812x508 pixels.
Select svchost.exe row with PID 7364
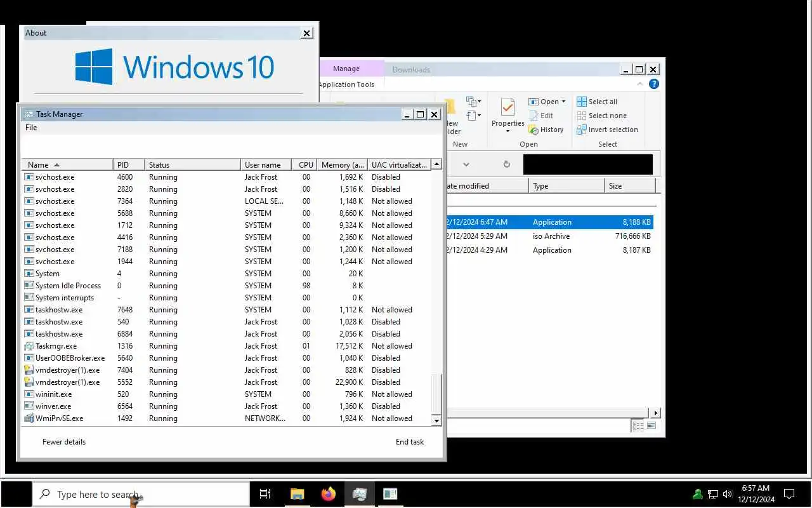click(227, 201)
